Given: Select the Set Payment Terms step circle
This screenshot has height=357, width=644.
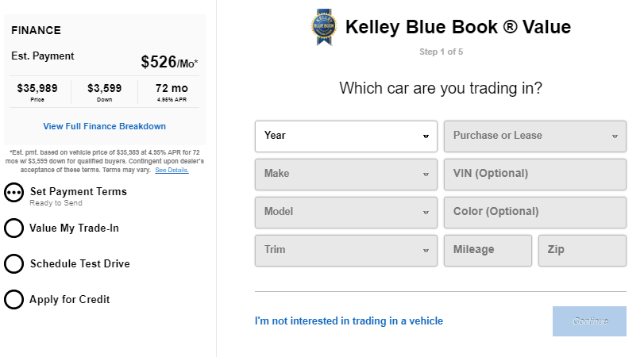Looking at the screenshot, I should (14, 193).
